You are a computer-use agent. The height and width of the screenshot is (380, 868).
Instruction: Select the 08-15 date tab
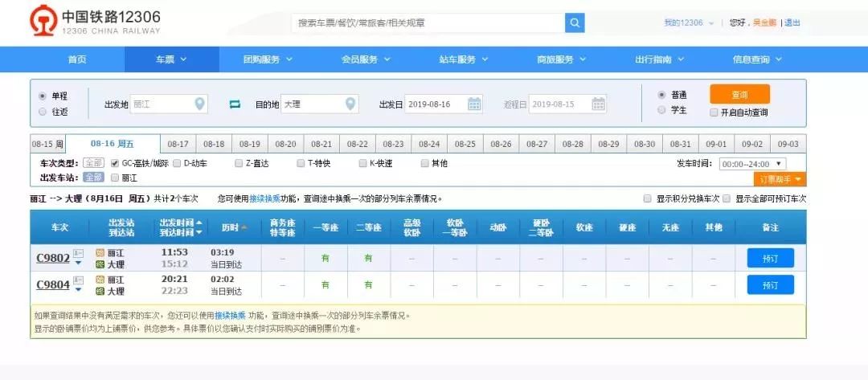[x=47, y=144]
